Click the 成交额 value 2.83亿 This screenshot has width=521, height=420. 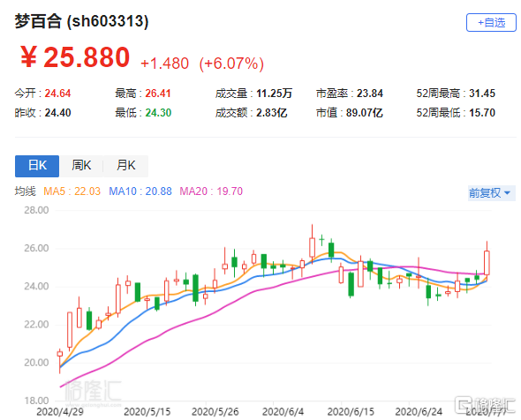[x=271, y=113]
